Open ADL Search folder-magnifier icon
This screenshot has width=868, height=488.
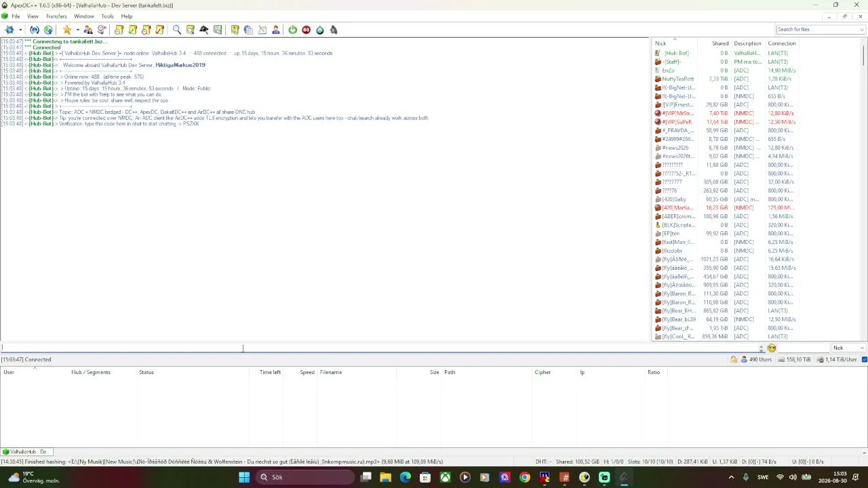pos(191,30)
